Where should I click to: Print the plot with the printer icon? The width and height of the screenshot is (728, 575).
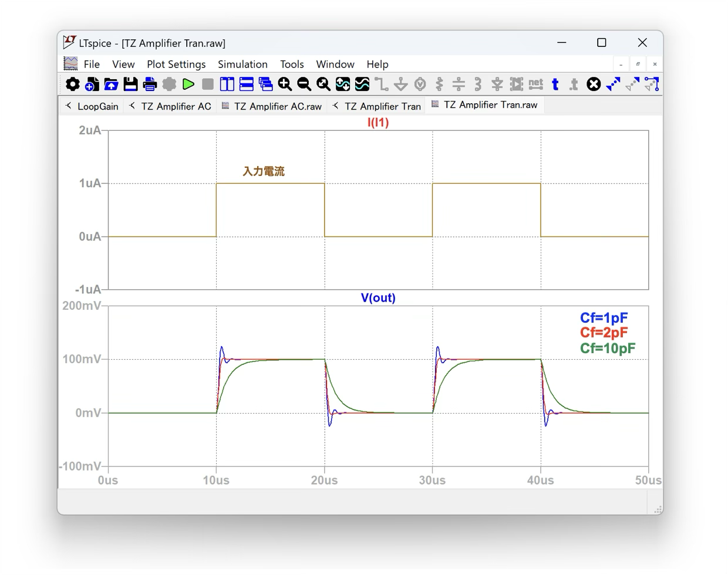(x=150, y=84)
